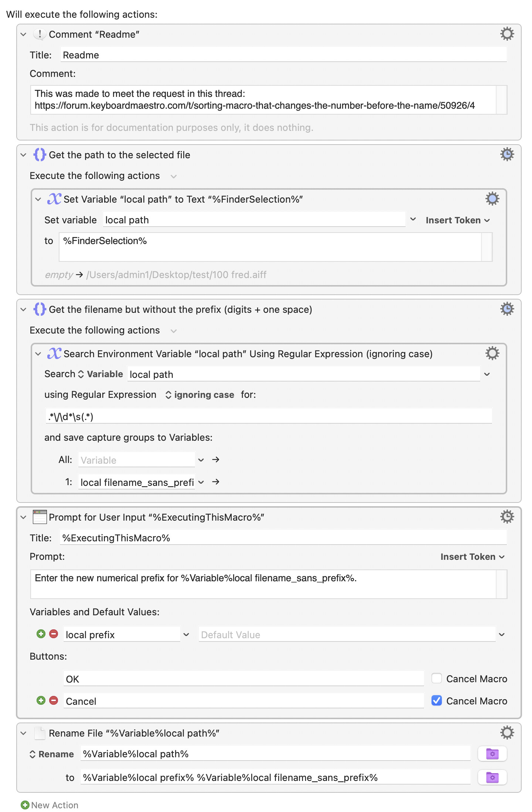Open Insert Token menu above Prompt field

(x=472, y=557)
